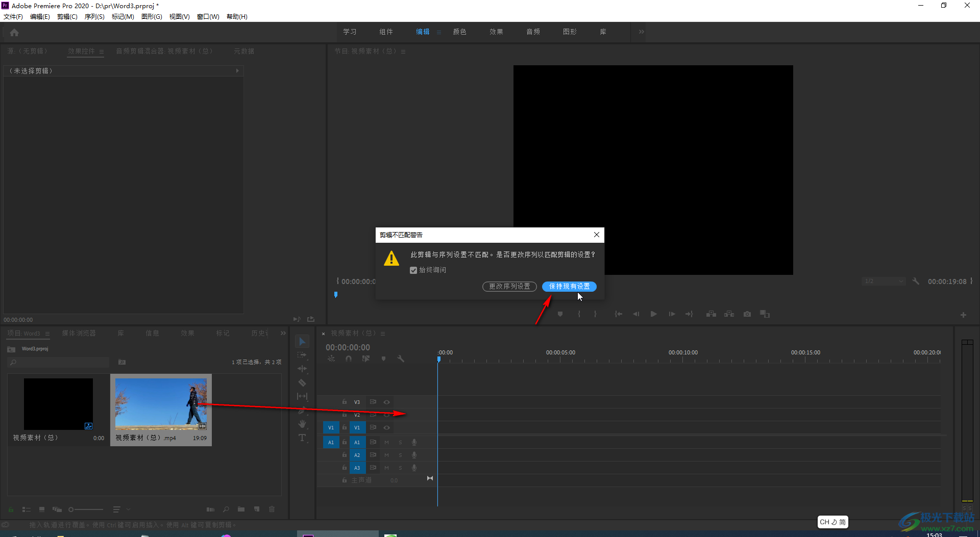The height and width of the screenshot is (537, 980).
Task: Solo audio track A2
Action: [x=401, y=455]
